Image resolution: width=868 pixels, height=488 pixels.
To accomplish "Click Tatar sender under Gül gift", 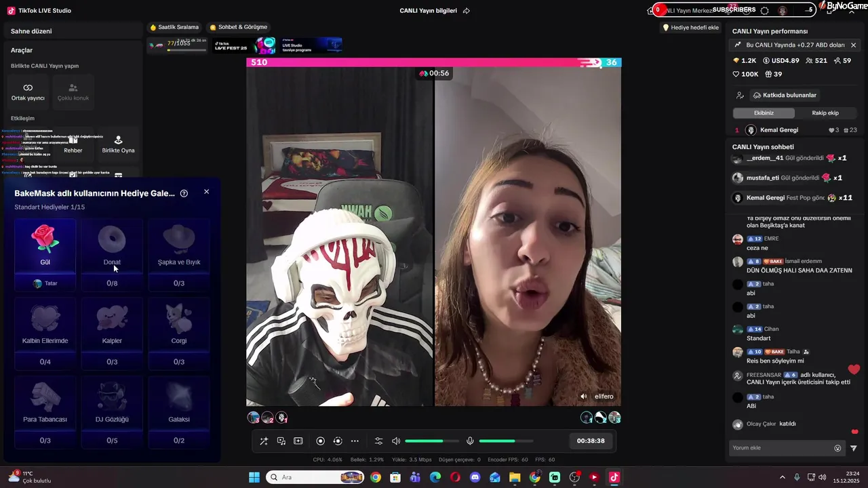I will pos(45,283).
